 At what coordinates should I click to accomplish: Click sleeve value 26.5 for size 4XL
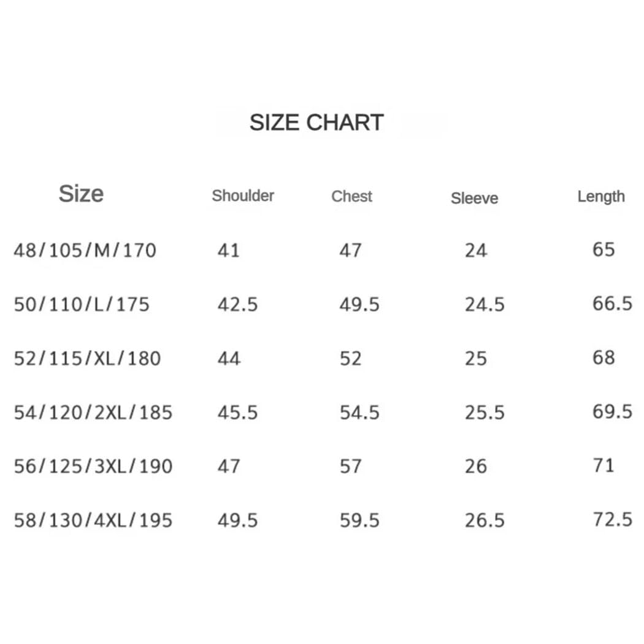[x=485, y=520]
